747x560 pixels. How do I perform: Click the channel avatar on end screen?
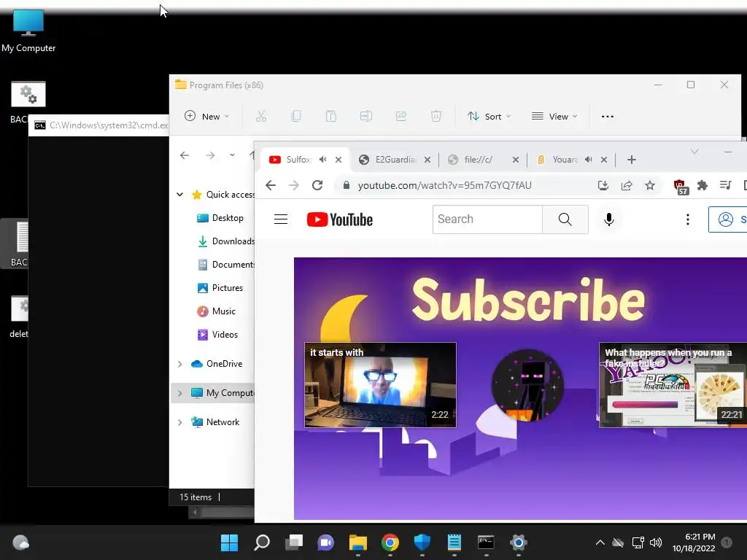click(x=527, y=385)
